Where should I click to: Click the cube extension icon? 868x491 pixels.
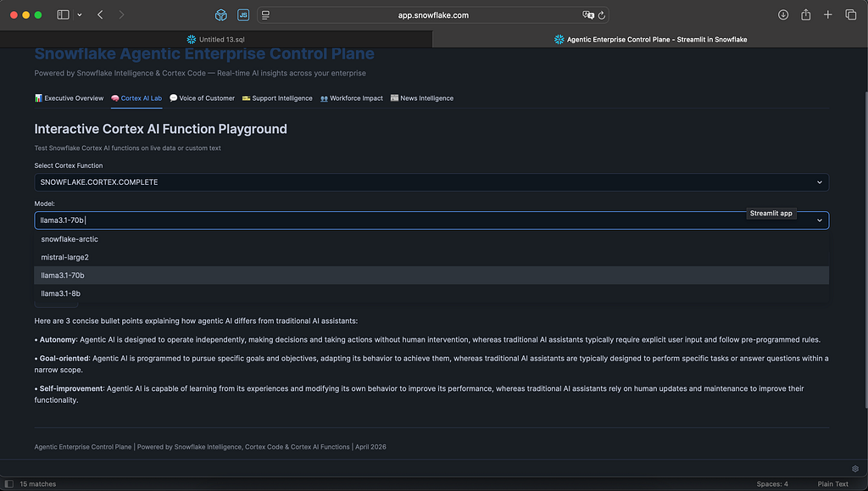[221, 15]
